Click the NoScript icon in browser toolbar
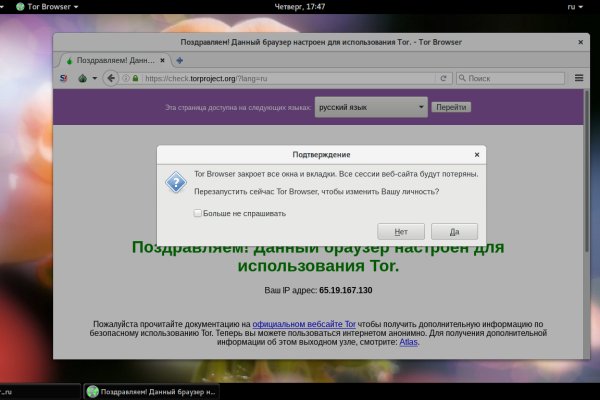This screenshot has width=600, height=400. click(x=65, y=78)
